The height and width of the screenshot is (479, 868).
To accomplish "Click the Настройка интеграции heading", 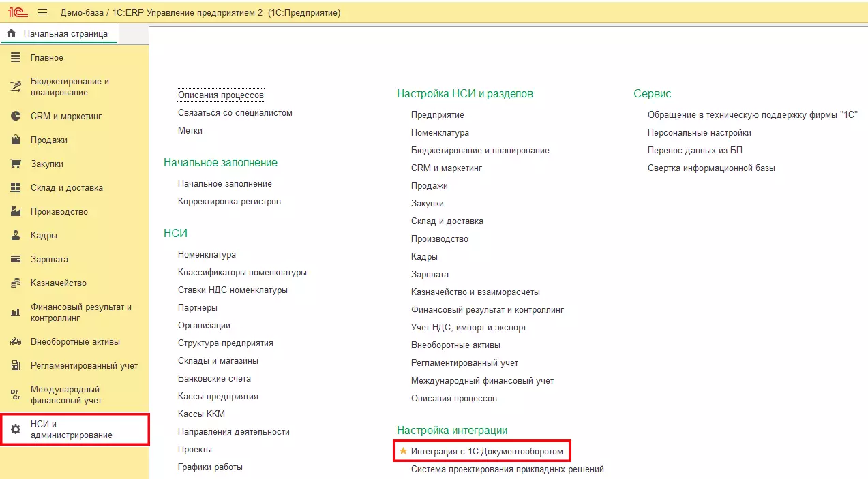I will click(452, 431).
